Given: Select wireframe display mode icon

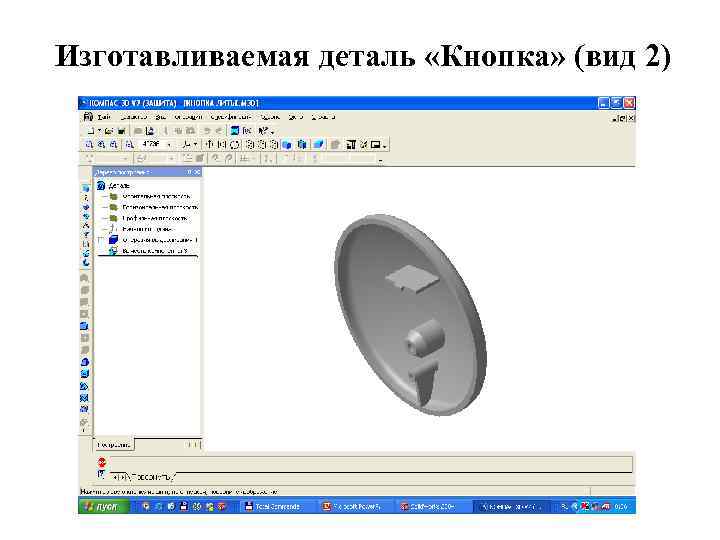Looking at the screenshot, I should tap(250, 145).
